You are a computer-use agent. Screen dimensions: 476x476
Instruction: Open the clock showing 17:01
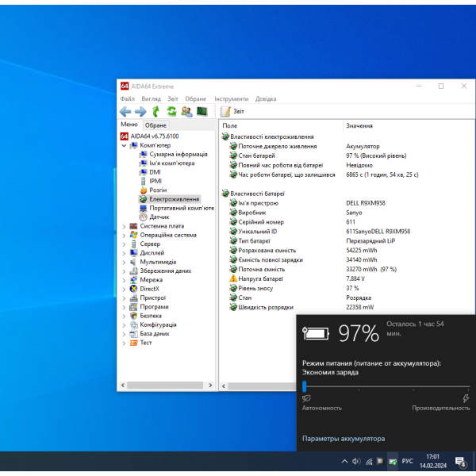pos(433,461)
